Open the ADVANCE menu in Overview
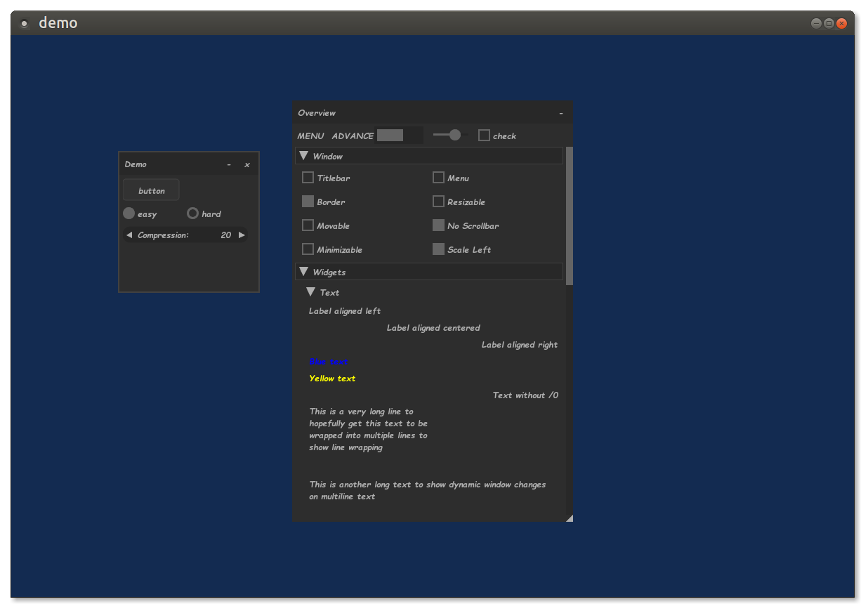Viewport: 868px width, 611px height. [353, 136]
